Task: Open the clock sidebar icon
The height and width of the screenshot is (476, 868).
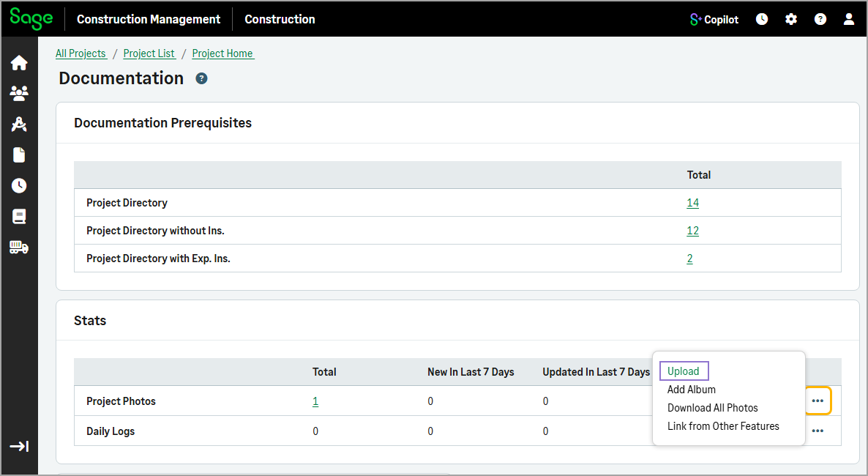Action: pos(19,186)
